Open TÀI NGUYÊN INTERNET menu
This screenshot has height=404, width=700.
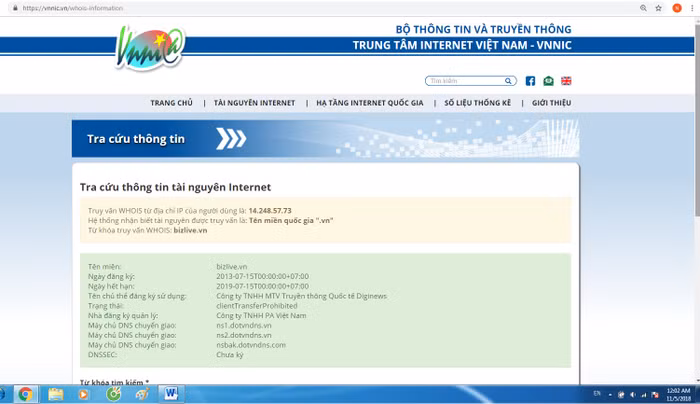pyautogui.click(x=254, y=103)
